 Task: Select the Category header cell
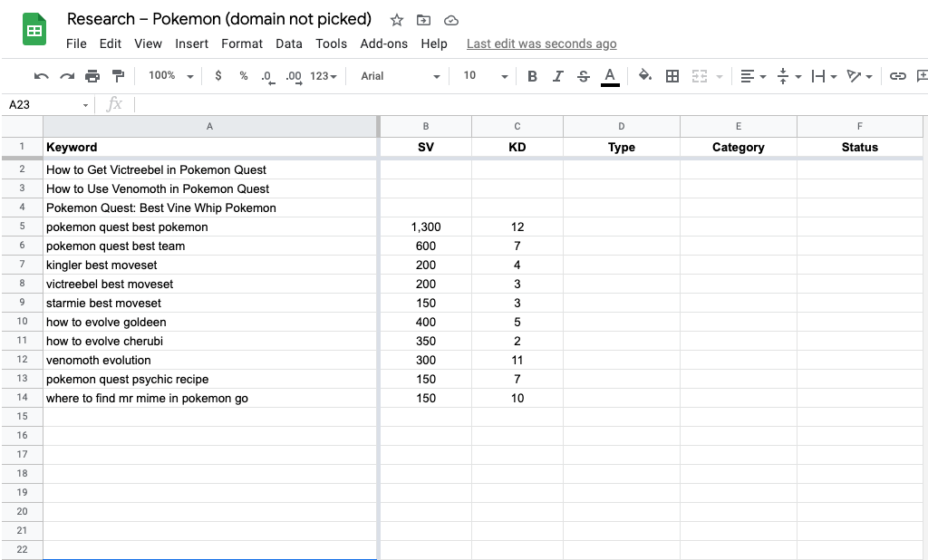click(739, 148)
